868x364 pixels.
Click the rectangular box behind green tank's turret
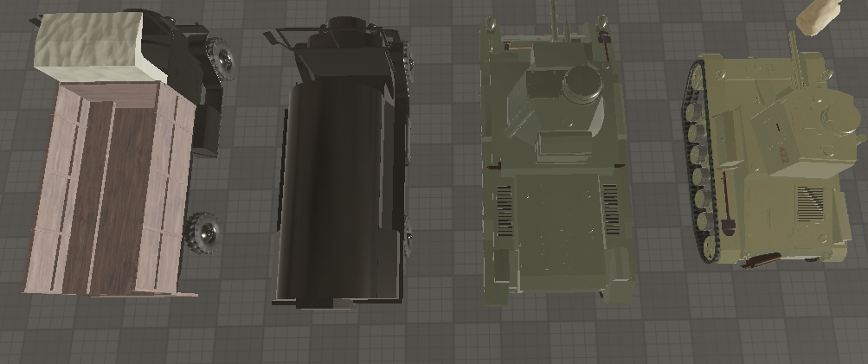(563, 143)
